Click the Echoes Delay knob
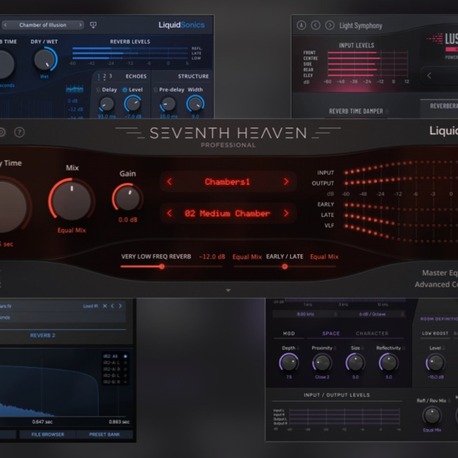This screenshot has height=458, width=458. pyautogui.click(x=107, y=104)
